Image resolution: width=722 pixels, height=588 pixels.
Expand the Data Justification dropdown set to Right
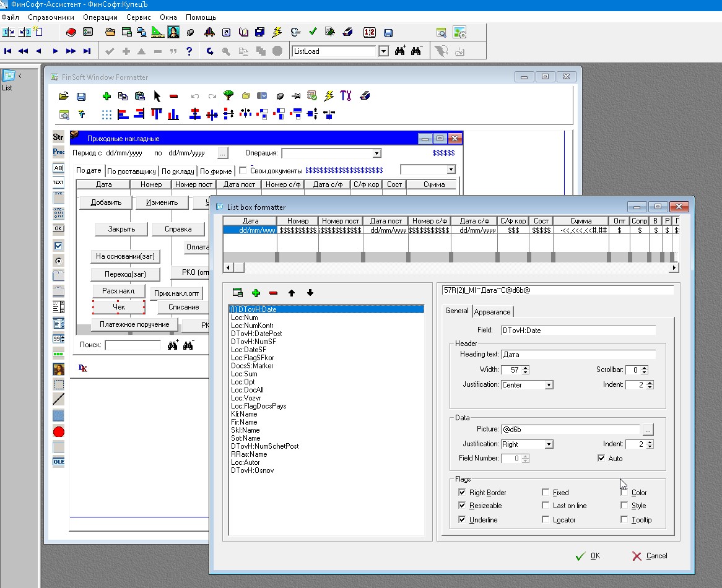pos(549,444)
